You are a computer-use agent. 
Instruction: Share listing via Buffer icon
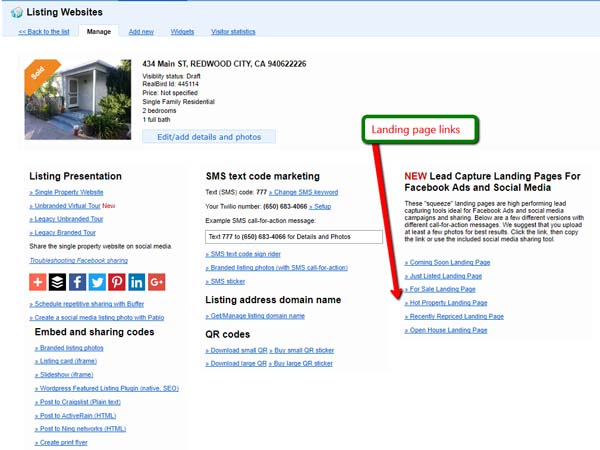[x=59, y=282]
